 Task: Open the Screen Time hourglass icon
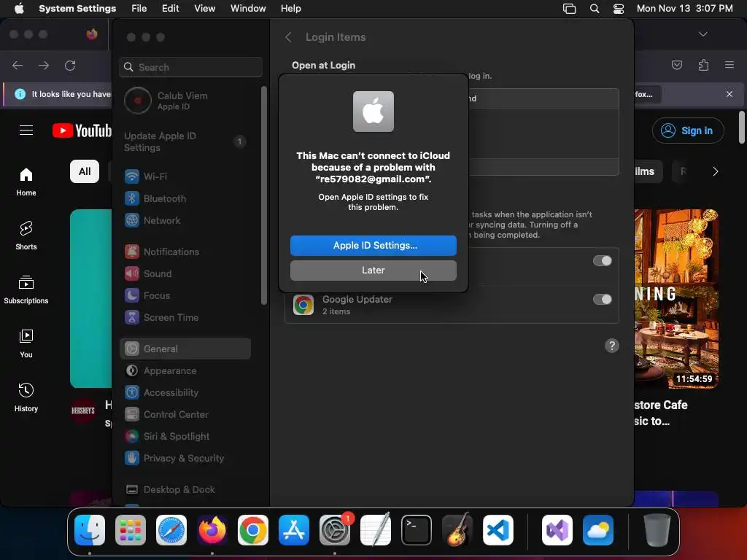click(132, 317)
